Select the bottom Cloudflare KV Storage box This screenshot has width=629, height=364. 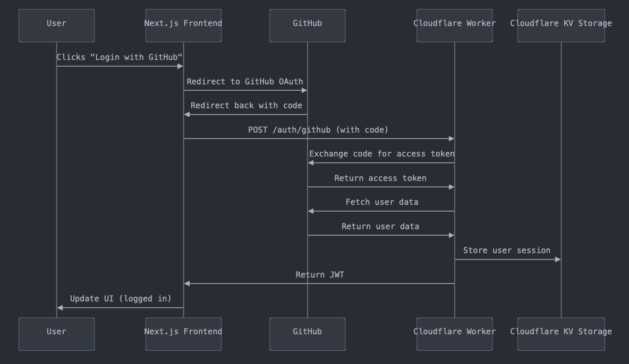[561, 334]
